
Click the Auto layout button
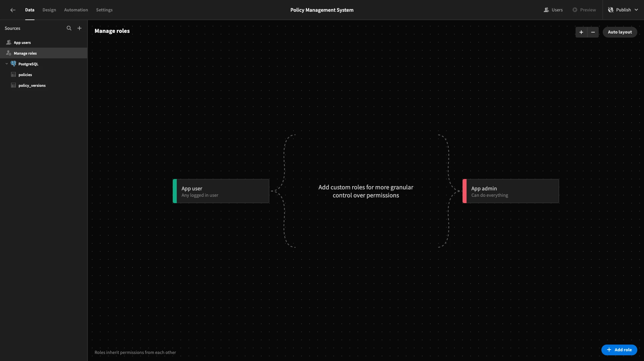point(620,32)
